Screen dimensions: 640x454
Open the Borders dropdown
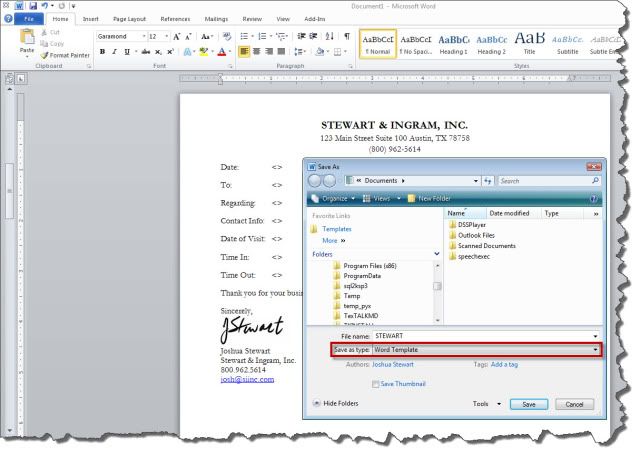click(x=346, y=51)
